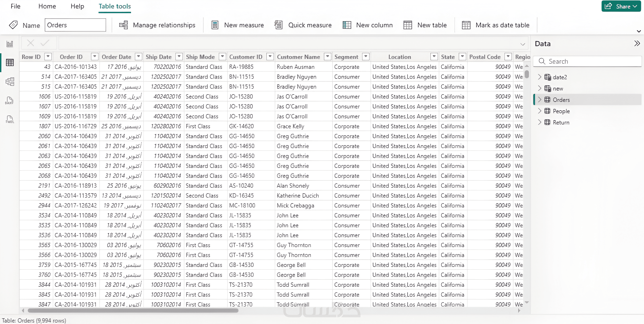Open the File menu
This screenshot has width=644, height=324.
coord(16,6)
